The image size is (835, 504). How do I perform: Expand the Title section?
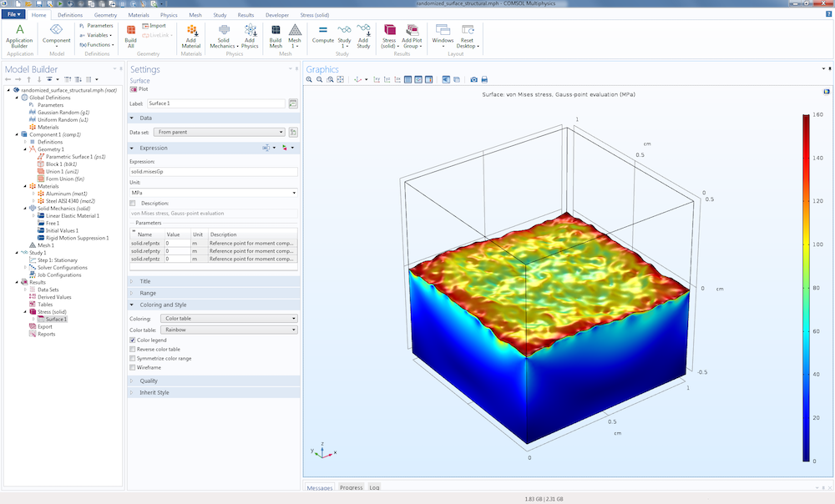click(214, 281)
